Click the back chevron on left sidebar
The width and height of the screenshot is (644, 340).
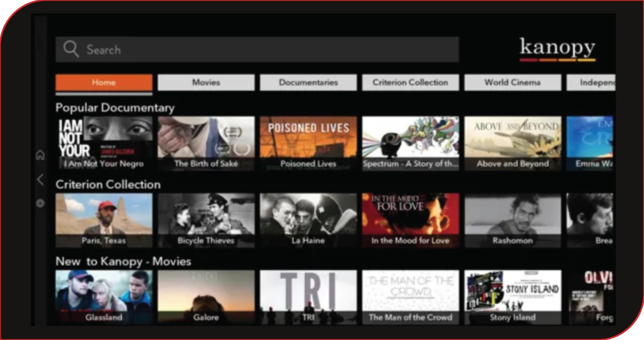pyautogui.click(x=40, y=180)
